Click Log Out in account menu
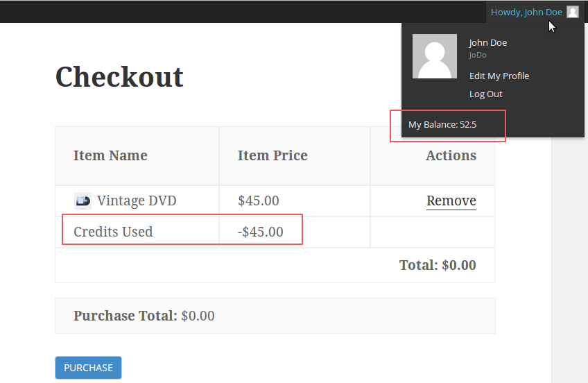Viewport: 588px width, 383px height. point(485,94)
